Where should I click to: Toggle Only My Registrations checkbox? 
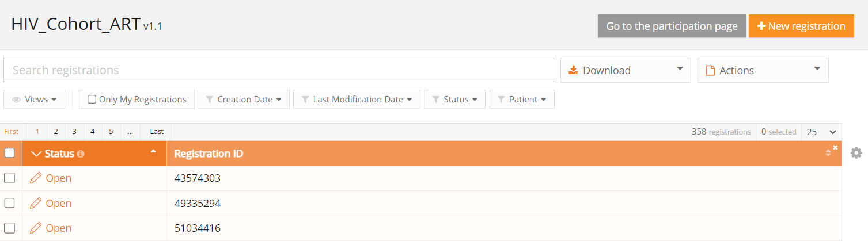(x=92, y=100)
